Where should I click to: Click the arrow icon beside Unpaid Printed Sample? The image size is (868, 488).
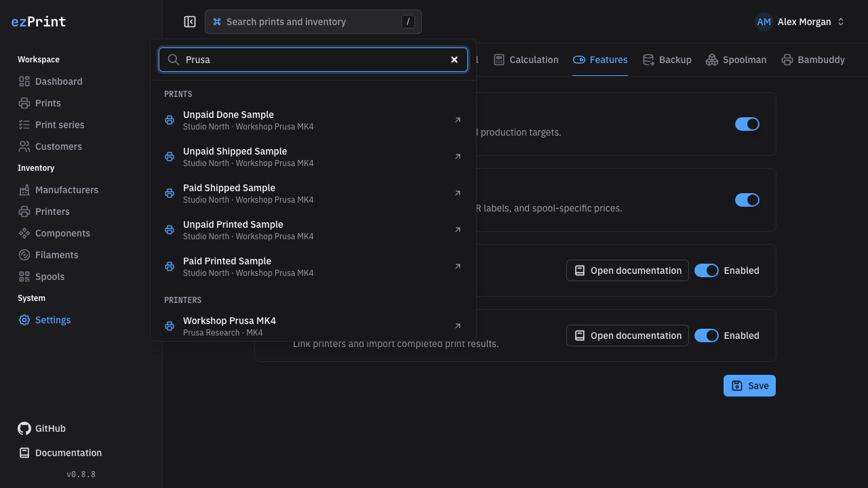tap(458, 230)
